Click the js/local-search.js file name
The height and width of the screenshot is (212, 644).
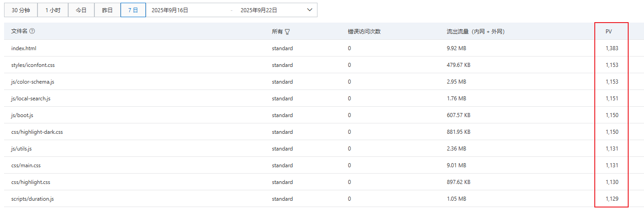pyautogui.click(x=31, y=99)
